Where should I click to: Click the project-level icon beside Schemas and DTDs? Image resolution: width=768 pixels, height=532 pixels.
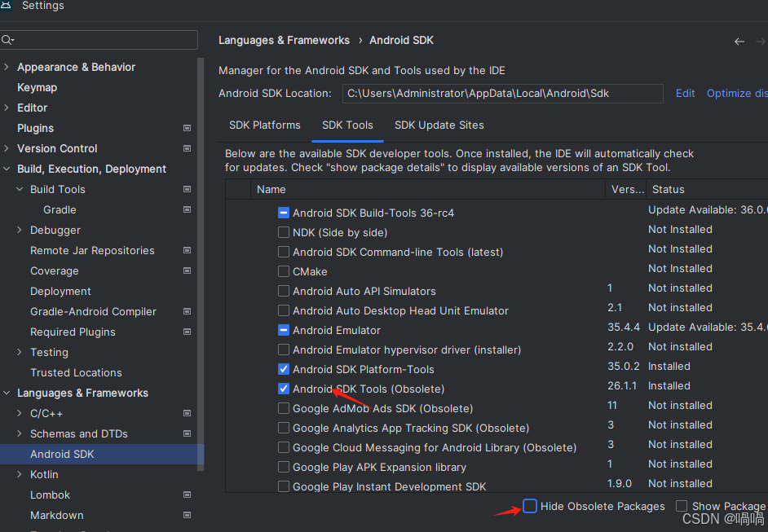[187, 433]
